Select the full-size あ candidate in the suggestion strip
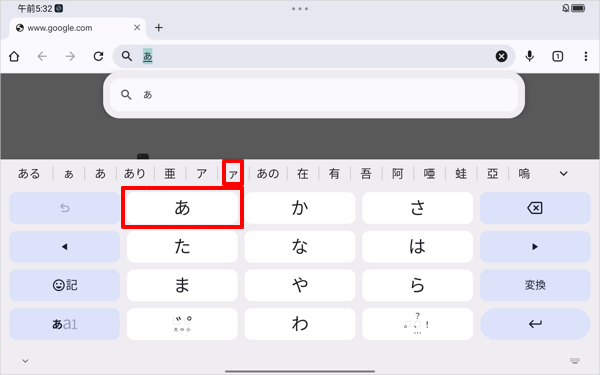This screenshot has width=600, height=375. 100,174
